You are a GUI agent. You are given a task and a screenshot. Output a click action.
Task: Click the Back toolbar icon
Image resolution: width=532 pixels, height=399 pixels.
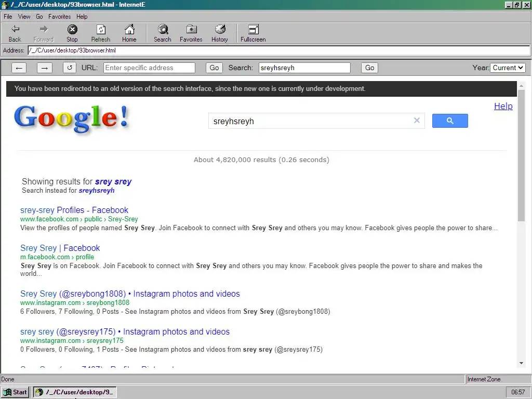tap(15, 33)
